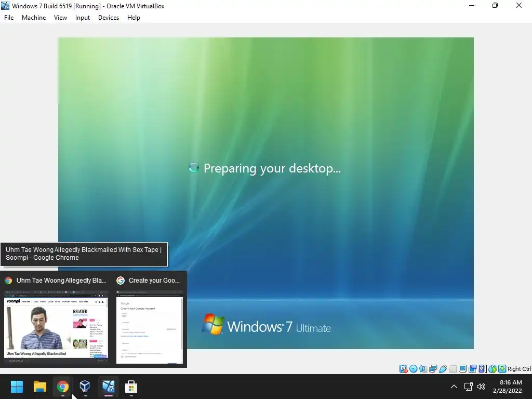Image resolution: width=532 pixels, height=399 pixels.
Task: Click the display settings status icon
Action: click(462, 369)
